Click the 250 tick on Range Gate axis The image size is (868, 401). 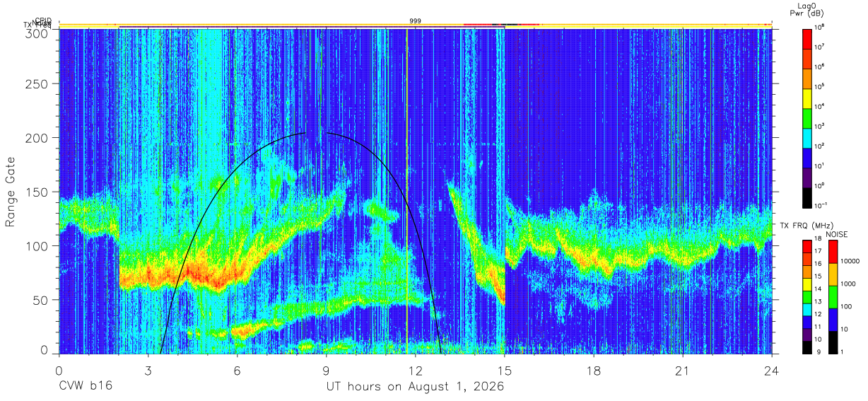pyautogui.click(x=37, y=84)
